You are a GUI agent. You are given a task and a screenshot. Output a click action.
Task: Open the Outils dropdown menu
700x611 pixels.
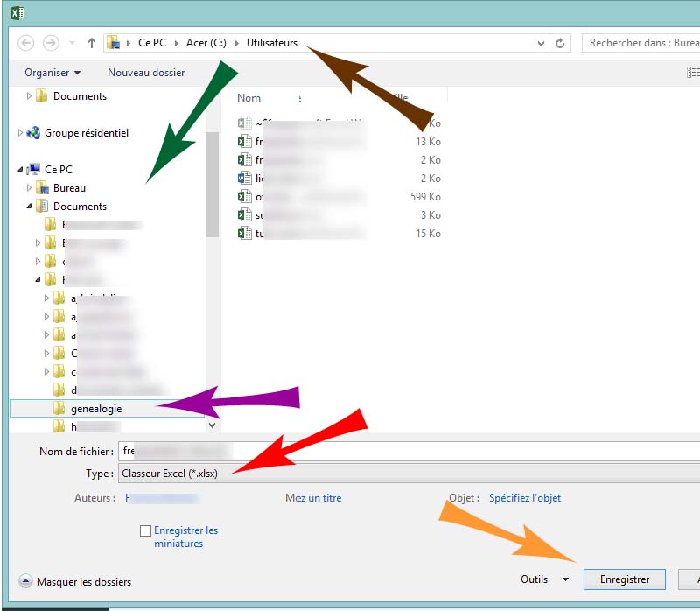(x=544, y=579)
